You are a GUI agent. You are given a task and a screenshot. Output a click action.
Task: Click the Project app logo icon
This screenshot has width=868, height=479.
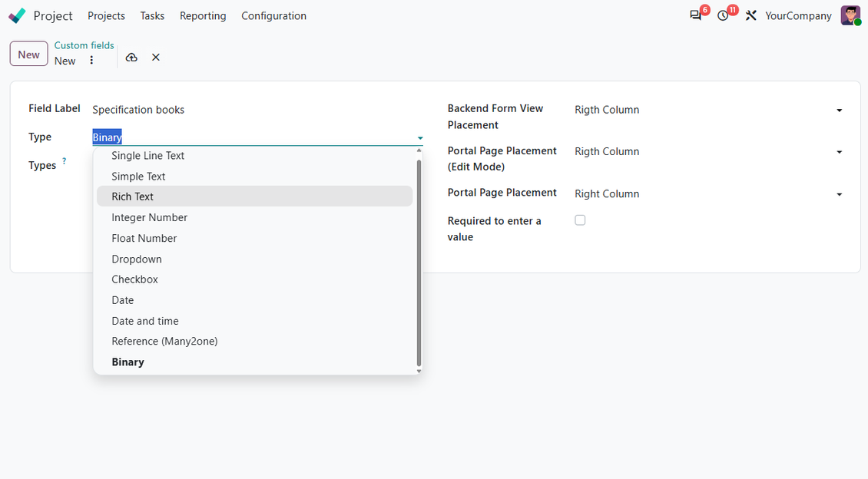tap(17, 15)
